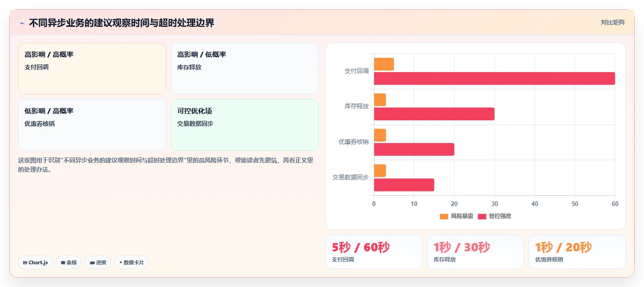Click the panel title 不同异步业务的建议观察时间与超时处理边界
The image size is (644, 287).
point(121,23)
